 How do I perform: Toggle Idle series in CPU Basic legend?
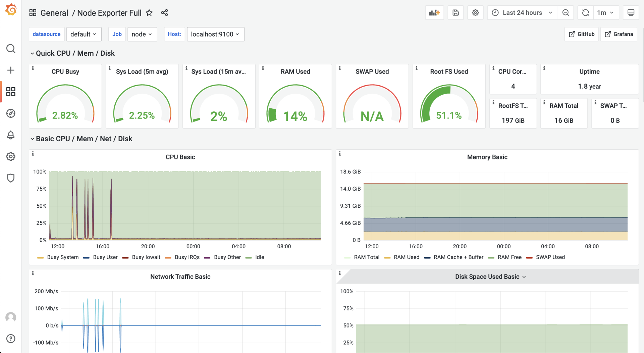click(259, 257)
